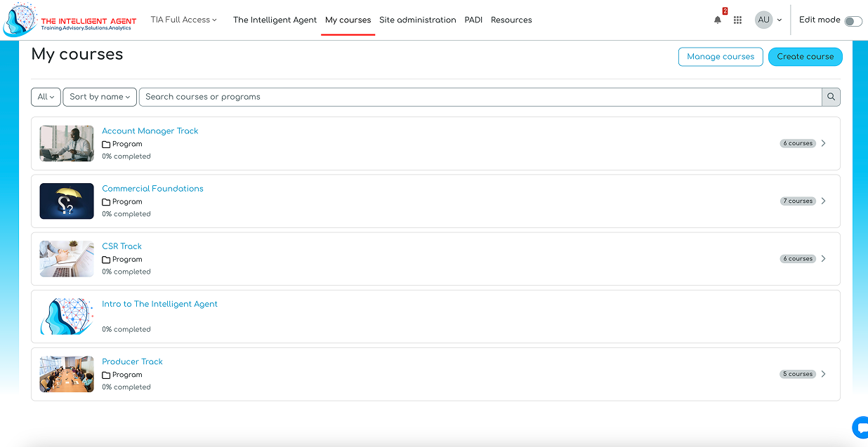Click the Create course button

805,57
